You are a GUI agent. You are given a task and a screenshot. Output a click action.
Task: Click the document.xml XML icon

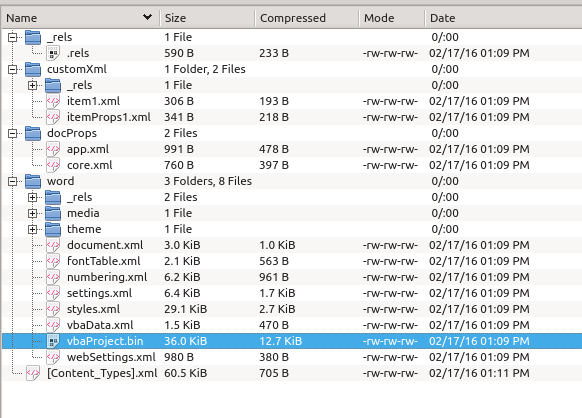(x=53, y=245)
